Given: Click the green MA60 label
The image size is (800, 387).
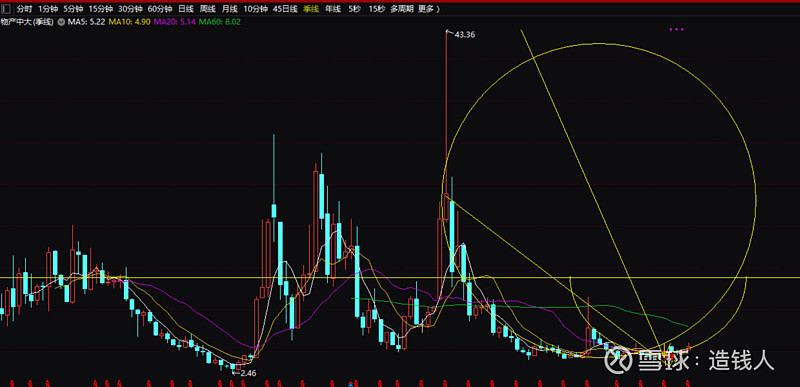Looking at the screenshot, I should (x=219, y=22).
